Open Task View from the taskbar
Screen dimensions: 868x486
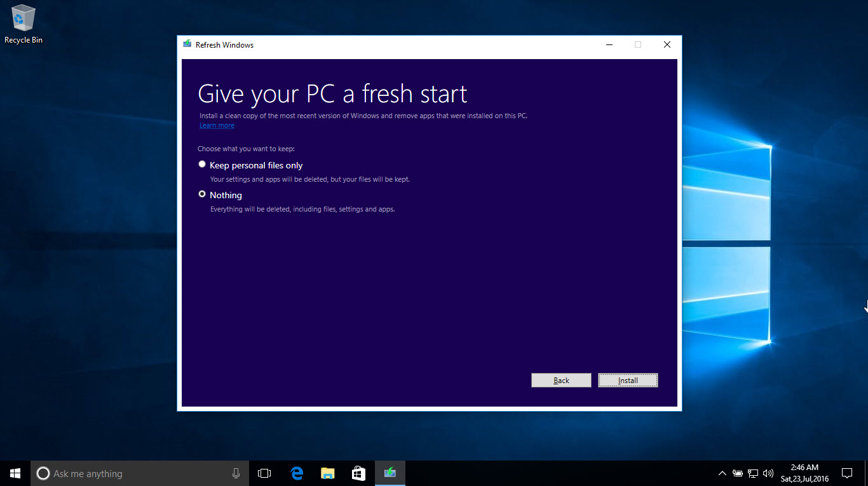[x=264, y=473]
